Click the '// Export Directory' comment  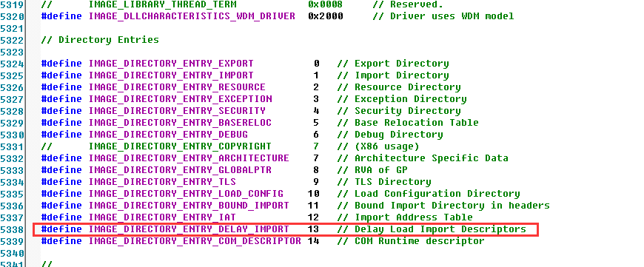click(392, 64)
